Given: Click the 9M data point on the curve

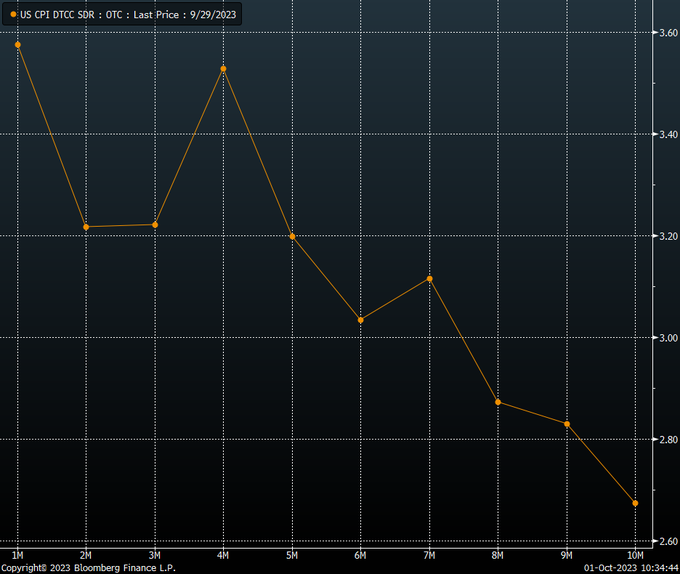Looking at the screenshot, I should coord(567,424).
